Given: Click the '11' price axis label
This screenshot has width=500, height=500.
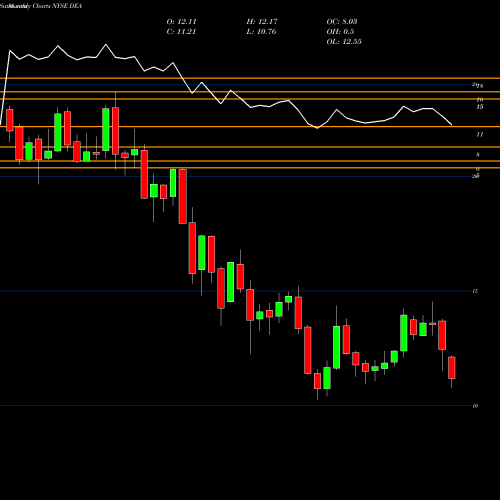Looking at the screenshot, I should [x=480, y=135].
